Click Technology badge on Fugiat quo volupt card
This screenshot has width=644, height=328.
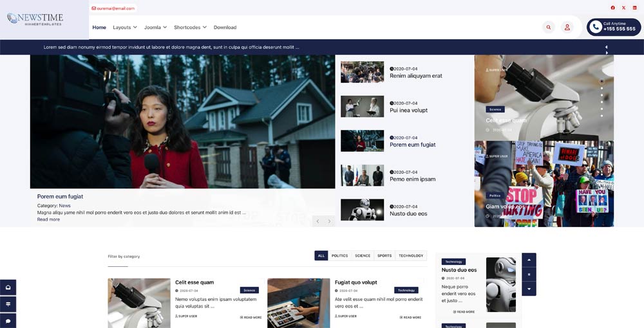[406, 290]
